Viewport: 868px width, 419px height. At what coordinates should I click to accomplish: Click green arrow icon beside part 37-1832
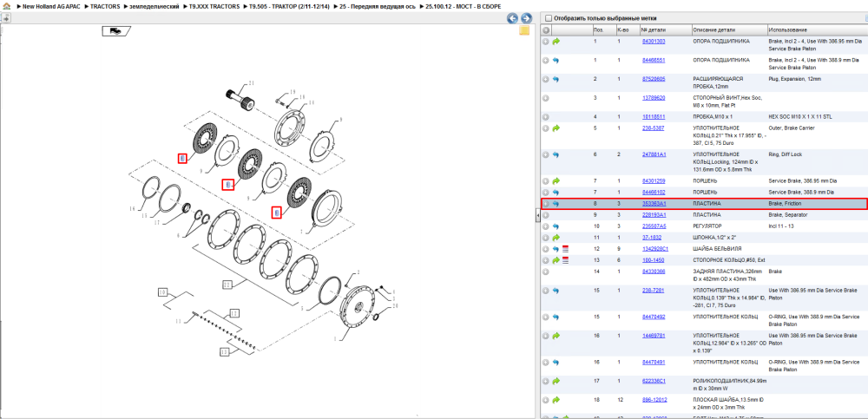(556, 238)
